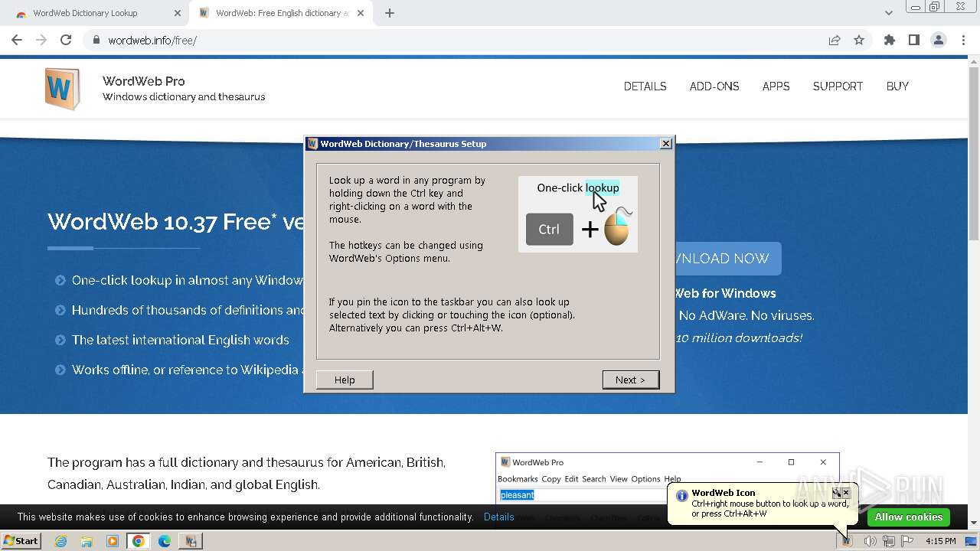Click the volume speaker tray icon

870,541
